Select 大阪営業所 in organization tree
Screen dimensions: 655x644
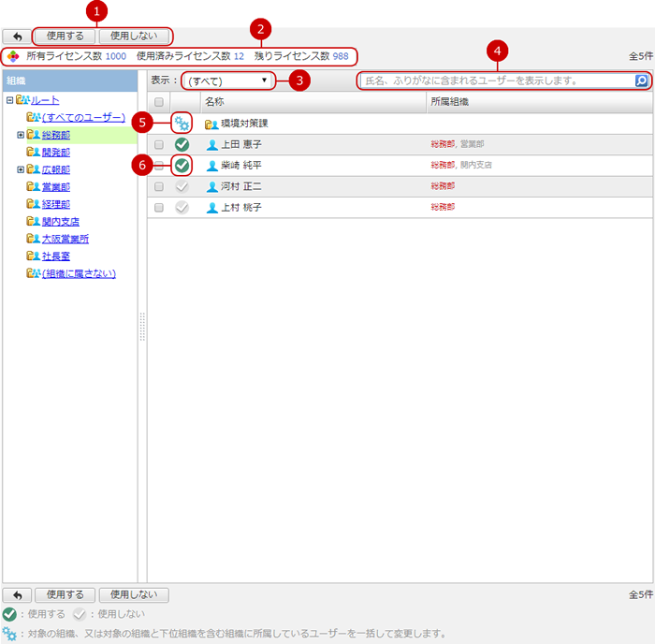(65, 239)
